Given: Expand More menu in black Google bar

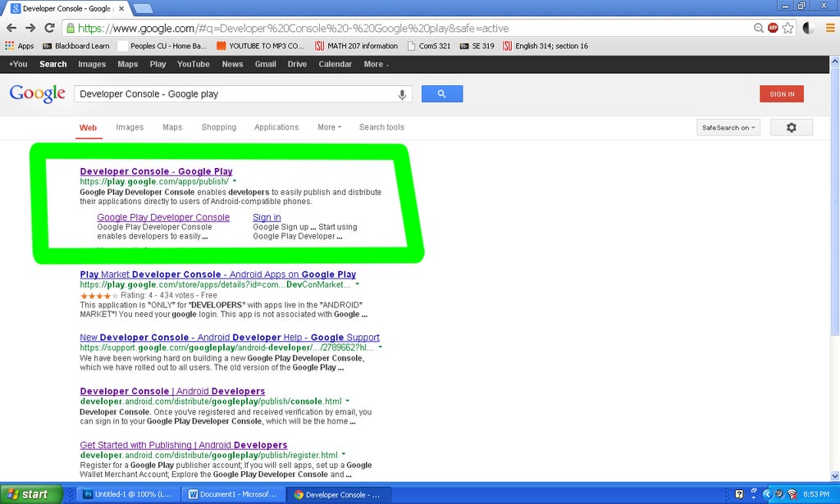Looking at the screenshot, I should pyautogui.click(x=376, y=64).
